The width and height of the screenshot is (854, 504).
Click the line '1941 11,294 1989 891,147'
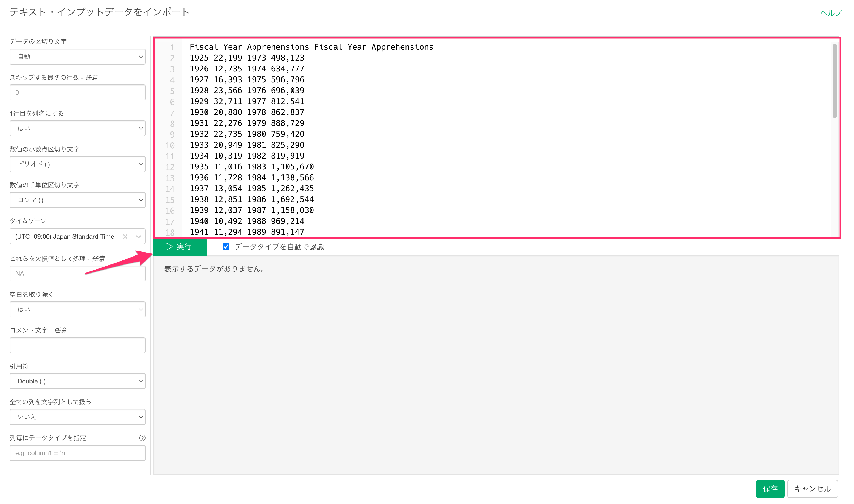(x=247, y=232)
